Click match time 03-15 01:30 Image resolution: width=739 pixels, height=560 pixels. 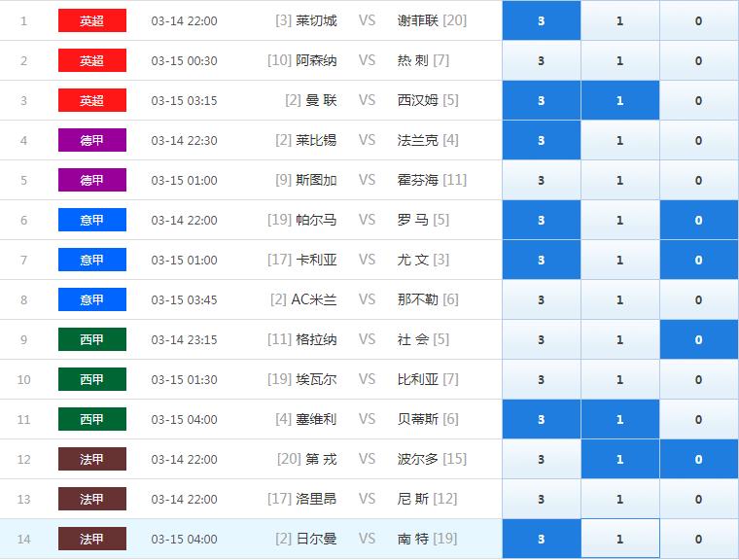[x=185, y=379]
